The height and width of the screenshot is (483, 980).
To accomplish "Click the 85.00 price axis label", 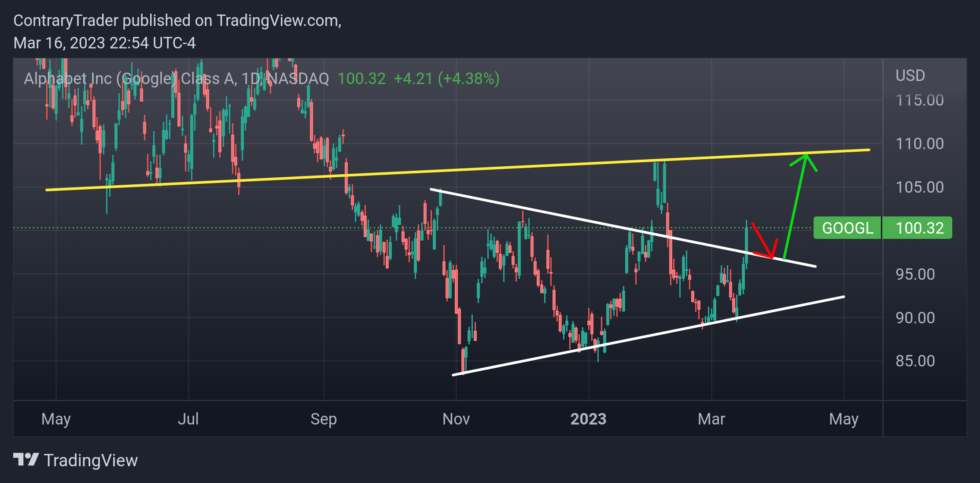I will (915, 361).
